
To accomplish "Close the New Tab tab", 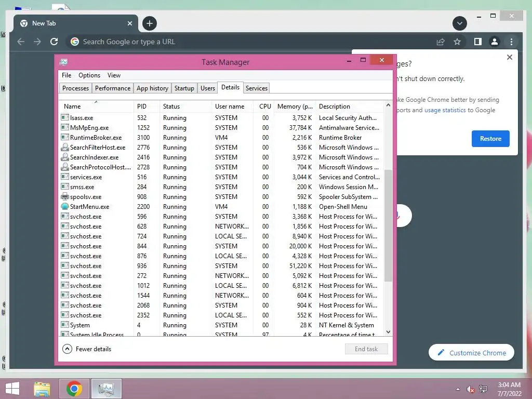I will pyautogui.click(x=129, y=23).
